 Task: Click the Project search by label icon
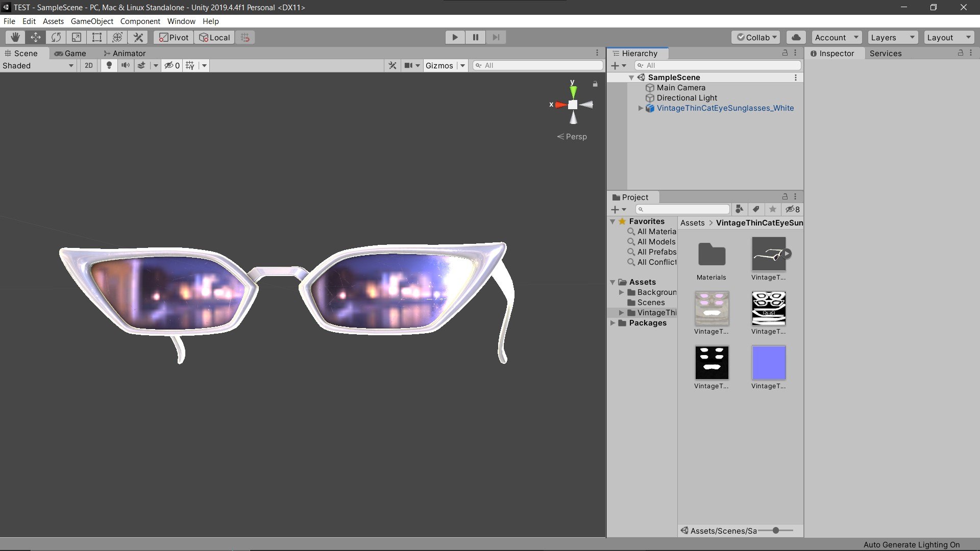(x=756, y=209)
